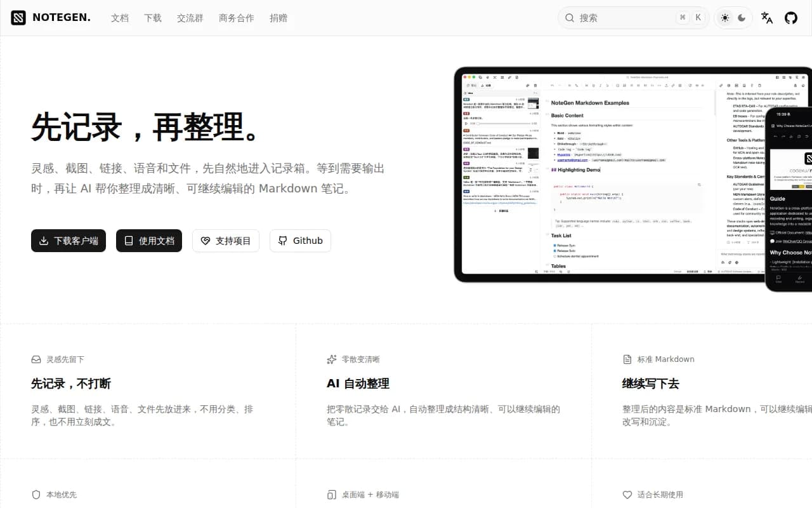Click description text starting 把零散记录交给 AI
Screen dimensions: 812x508
pyautogui.click(x=443, y=415)
